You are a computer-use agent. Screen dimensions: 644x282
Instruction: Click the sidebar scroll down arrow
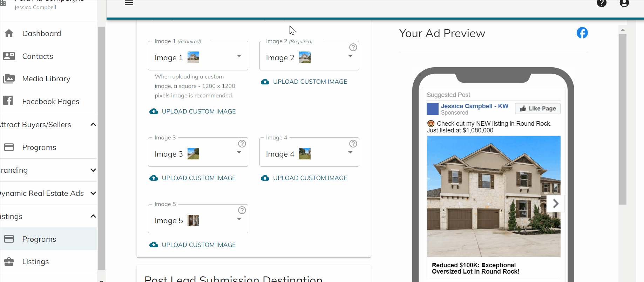[x=101, y=280]
